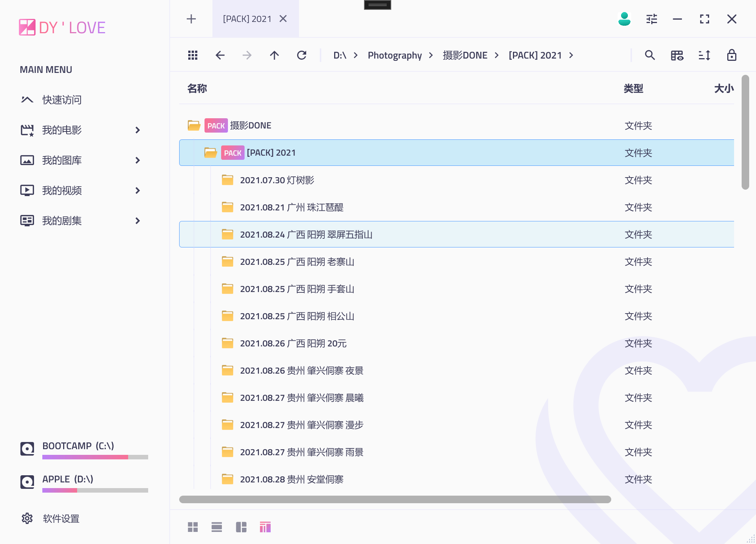Viewport: 756px width, 544px height.
Task: Select folder 2021.08.25 广西 阳朔 手套山
Action: click(457, 289)
